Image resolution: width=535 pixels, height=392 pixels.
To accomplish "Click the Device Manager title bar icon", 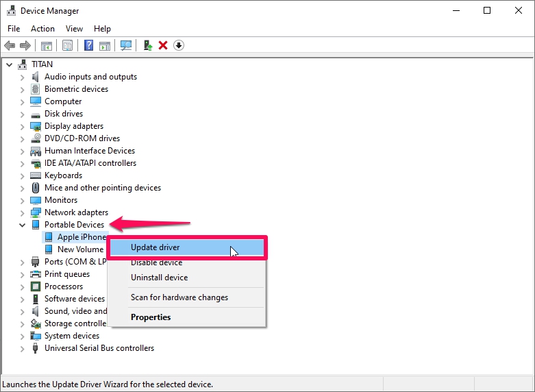I will [x=11, y=10].
